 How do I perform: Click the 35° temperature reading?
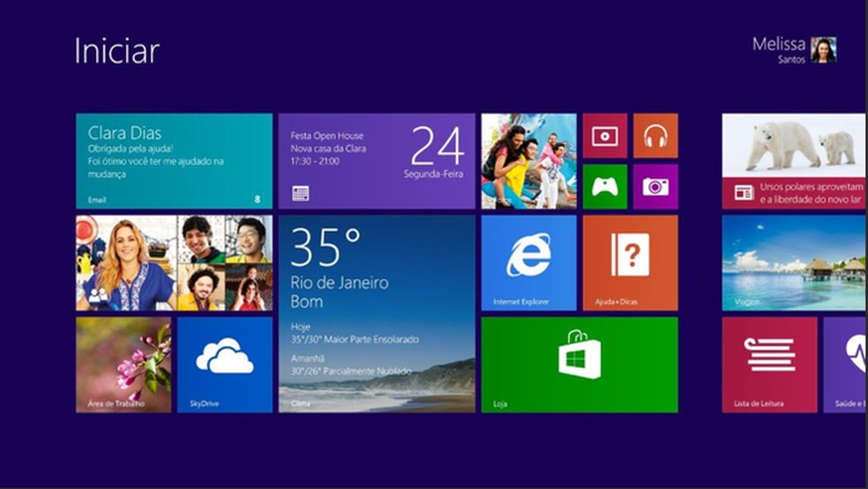pyautogui.click(x=325, y=247)
